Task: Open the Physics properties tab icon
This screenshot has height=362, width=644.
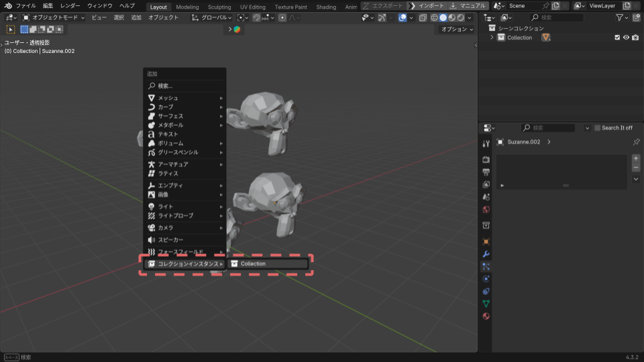Action: pyautogui.click(x=486, y=279)
